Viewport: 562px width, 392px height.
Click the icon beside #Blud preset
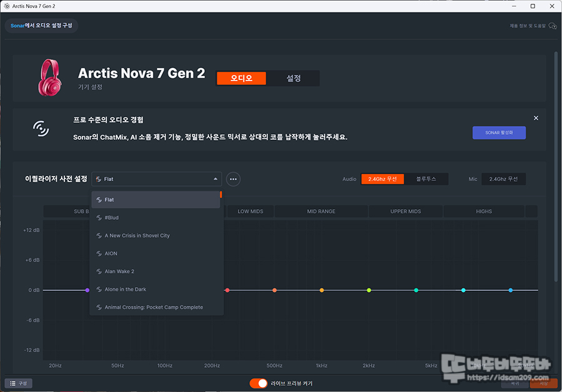coord(99,217)
